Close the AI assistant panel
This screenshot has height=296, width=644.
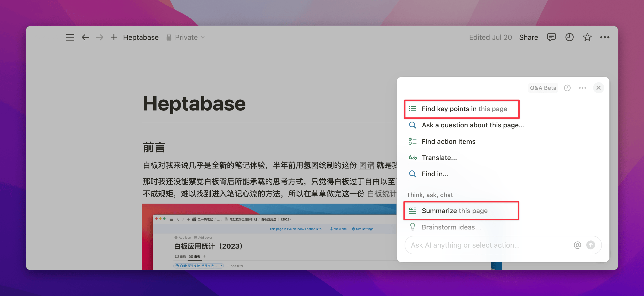[598, 88]
